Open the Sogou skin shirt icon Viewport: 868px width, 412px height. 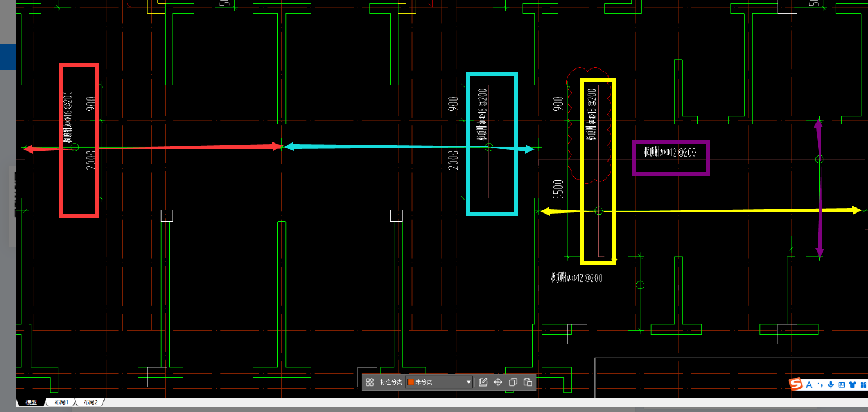click(853, 384)
